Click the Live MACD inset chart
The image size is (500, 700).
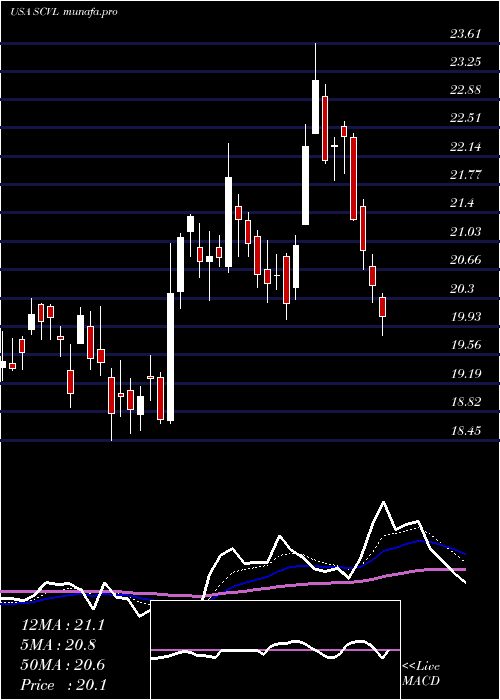point(275,650)
